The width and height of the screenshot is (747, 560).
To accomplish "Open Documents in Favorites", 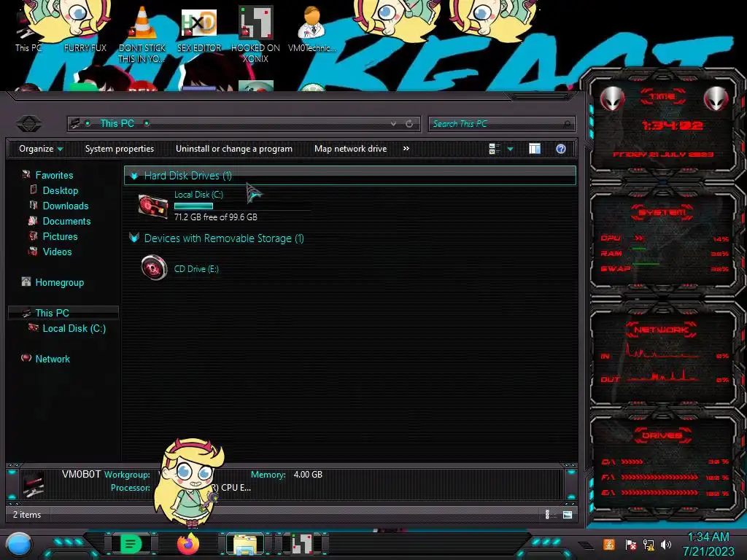I will tap(66, 221).
